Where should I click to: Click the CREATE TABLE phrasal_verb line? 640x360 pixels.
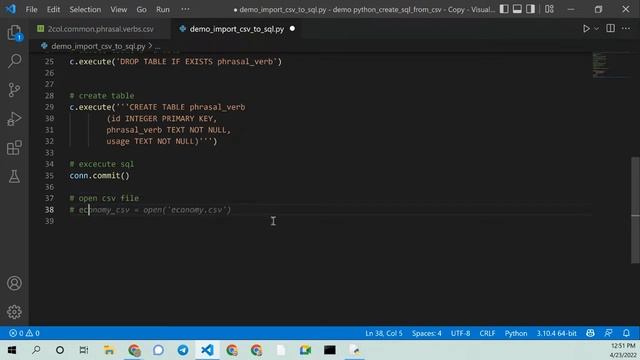tap(157, 107)
